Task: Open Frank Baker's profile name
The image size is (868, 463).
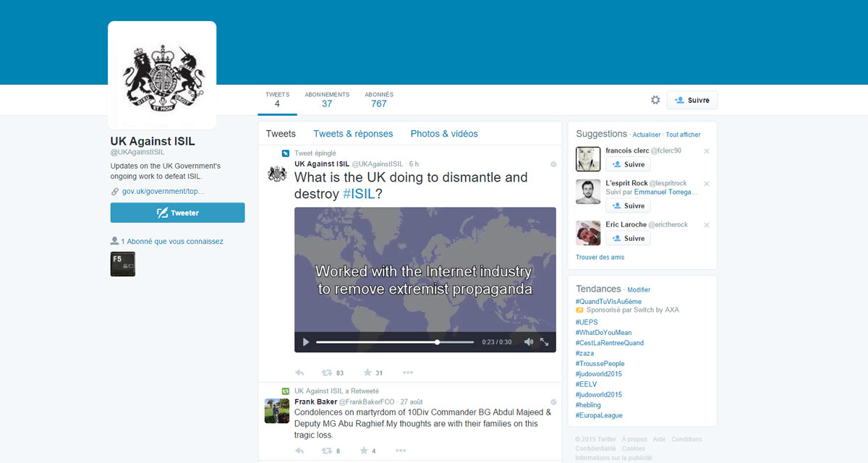Action: tap(314, 402)
